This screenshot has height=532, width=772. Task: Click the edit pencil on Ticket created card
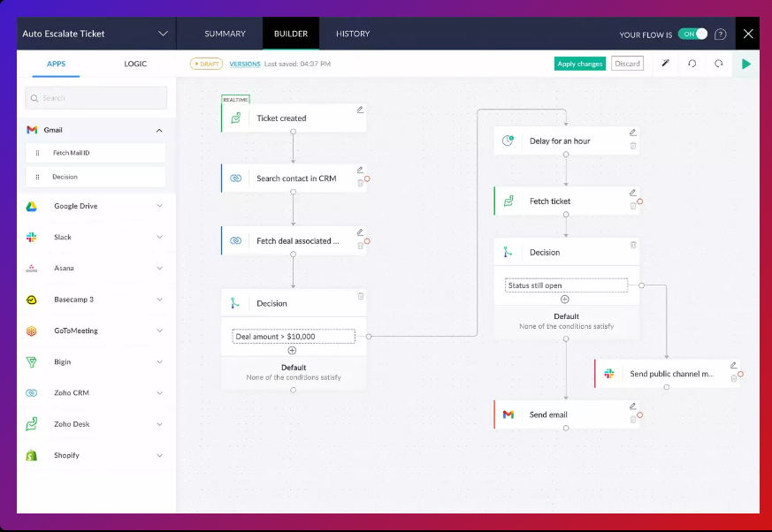click(359, 108)
